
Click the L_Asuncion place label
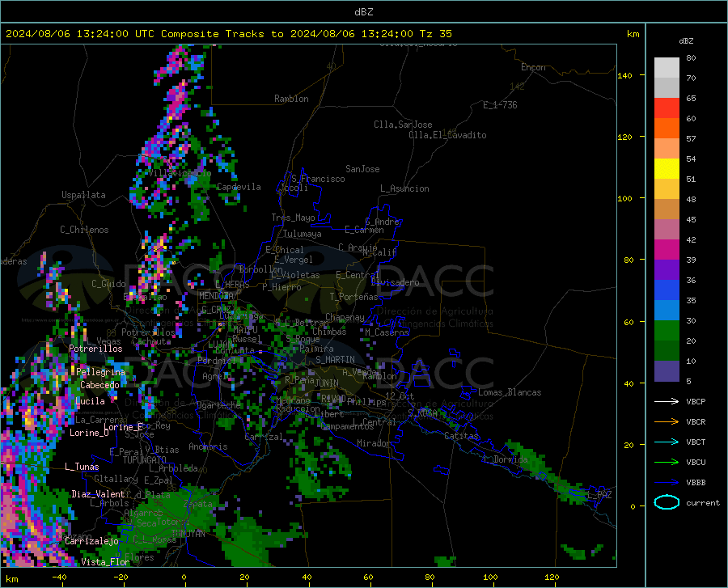pyautogui.click(x=404, y=188)
